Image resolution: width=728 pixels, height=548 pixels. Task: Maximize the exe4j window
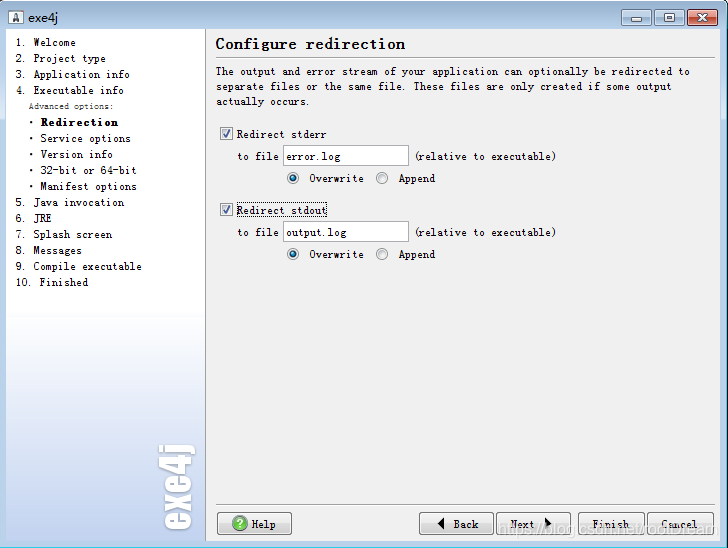point(669,18)
